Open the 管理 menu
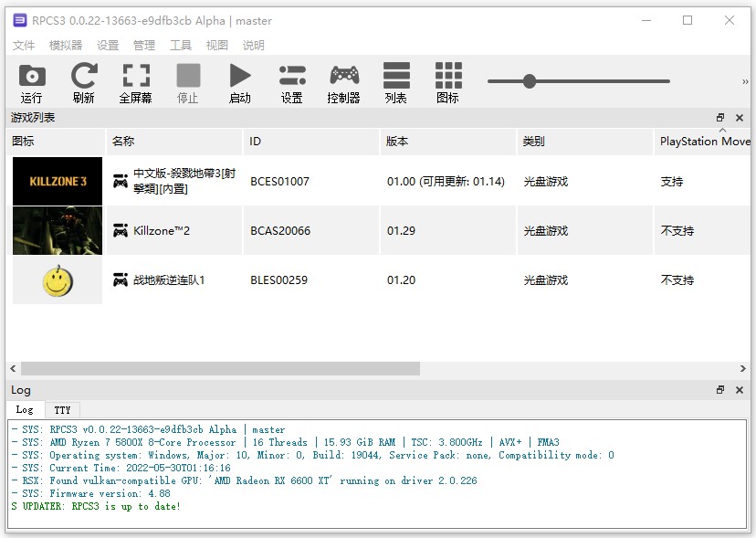 144,46
